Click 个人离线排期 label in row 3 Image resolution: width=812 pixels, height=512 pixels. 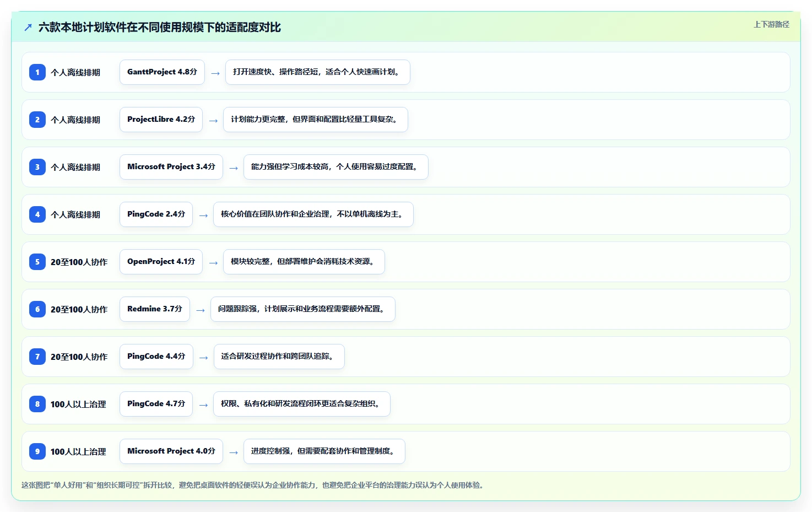(75, 168)
